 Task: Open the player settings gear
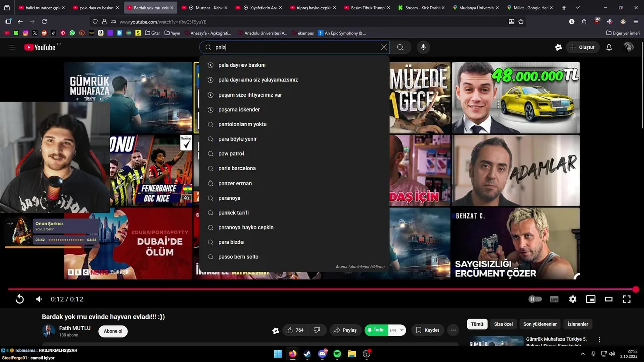(x=573, y=299)
